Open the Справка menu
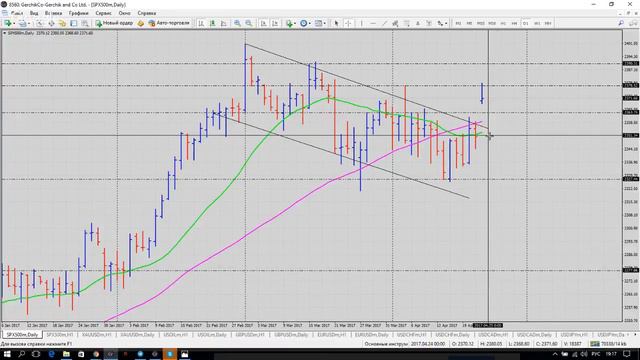The height and width of the screenshot is (360, 640). [x=147, y=13]
